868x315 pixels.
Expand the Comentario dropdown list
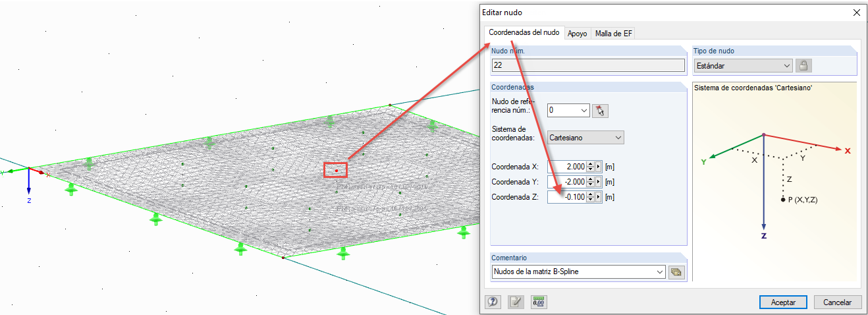(x=578, y=272)
